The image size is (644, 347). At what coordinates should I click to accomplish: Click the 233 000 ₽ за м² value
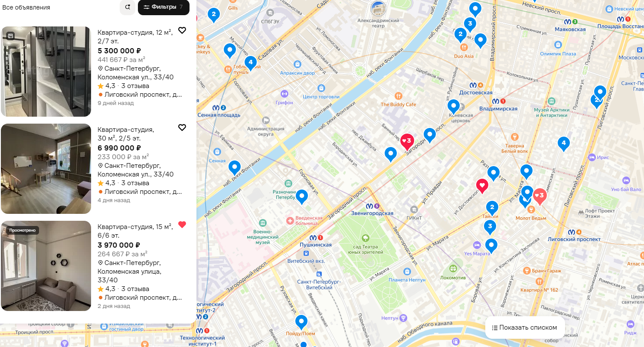pos(123,157)
